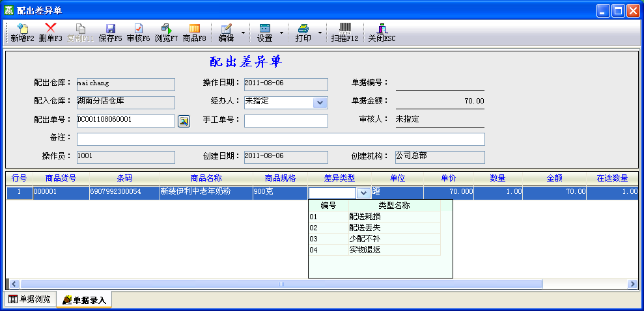Click the 金额 column header
This screenshot has width=644, height=311.
(554, 178)
